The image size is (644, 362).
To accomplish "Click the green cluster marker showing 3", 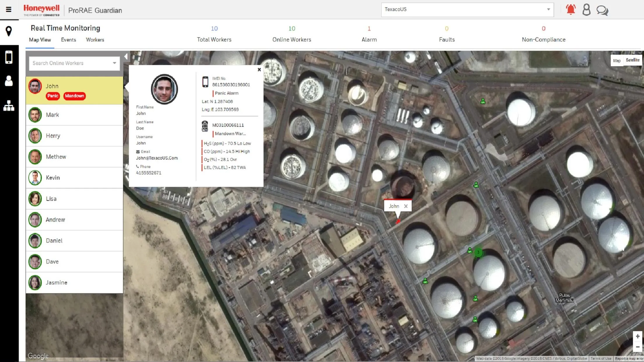I will (x=478, y=252).
